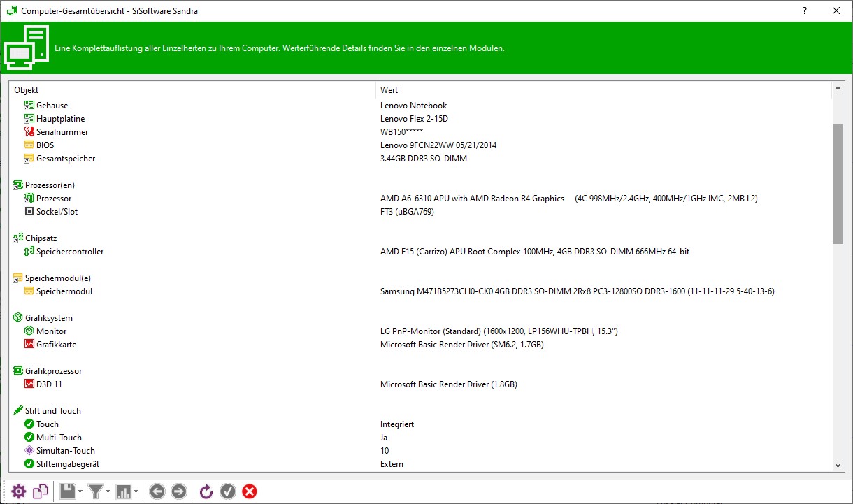This screenshot has height=504, width=853.
Task: Click the scrollbar up arrow
Action: [838, 89]
